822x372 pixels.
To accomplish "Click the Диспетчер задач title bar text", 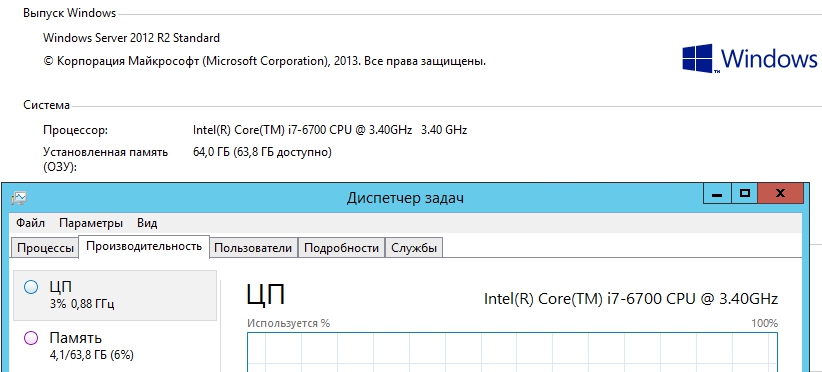I will click(x=405, y=198).
